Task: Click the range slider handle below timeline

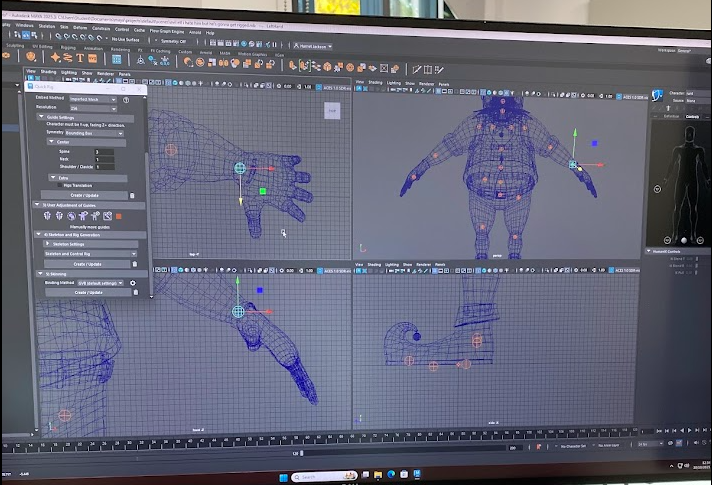Action: coord(302,453)
